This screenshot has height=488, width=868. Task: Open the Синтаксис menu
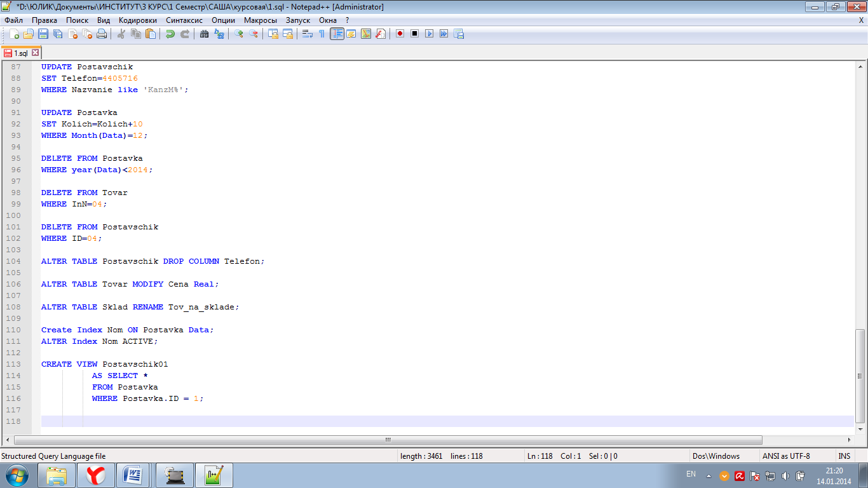pos(184,20)
